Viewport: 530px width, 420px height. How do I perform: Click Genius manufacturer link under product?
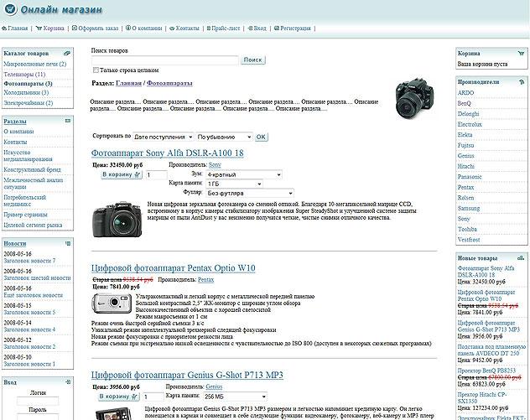coord(214,386)
